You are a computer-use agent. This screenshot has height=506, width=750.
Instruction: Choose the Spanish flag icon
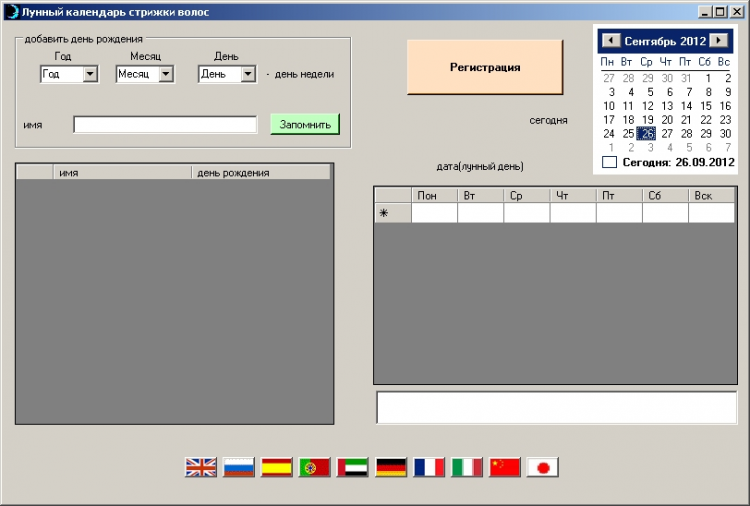276,467
